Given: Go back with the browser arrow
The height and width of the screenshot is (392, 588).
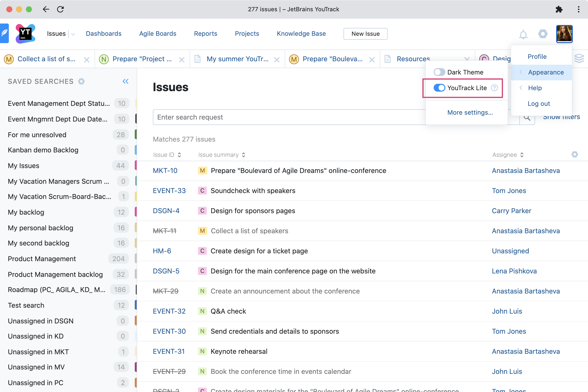Looking at the screenshot, I should tap(46, 9).
